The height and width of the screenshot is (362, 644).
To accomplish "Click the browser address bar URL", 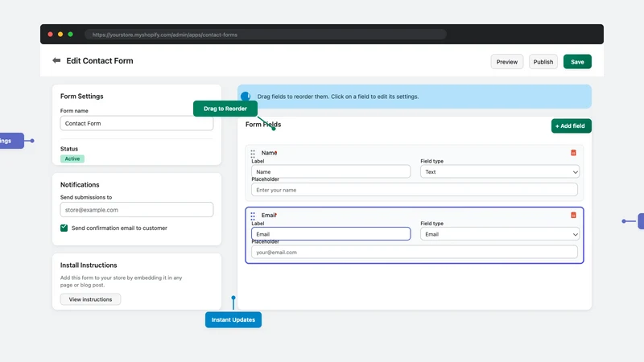I will [x=266, y=35].
